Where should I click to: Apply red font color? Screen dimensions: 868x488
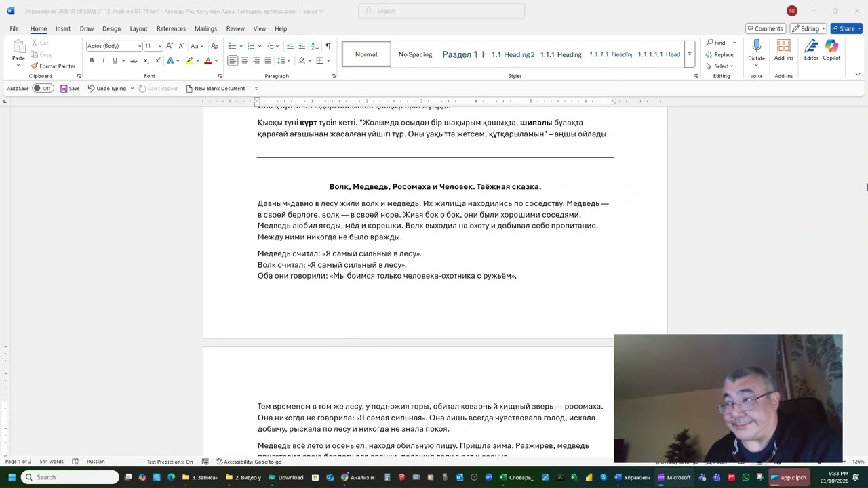(208, 60)
